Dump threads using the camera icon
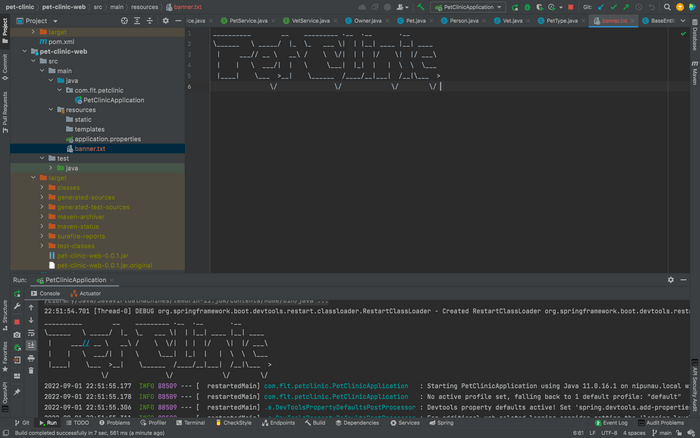The width and height of the screenshot is (700, 438). pyautogui.click(x=17, y=334)
